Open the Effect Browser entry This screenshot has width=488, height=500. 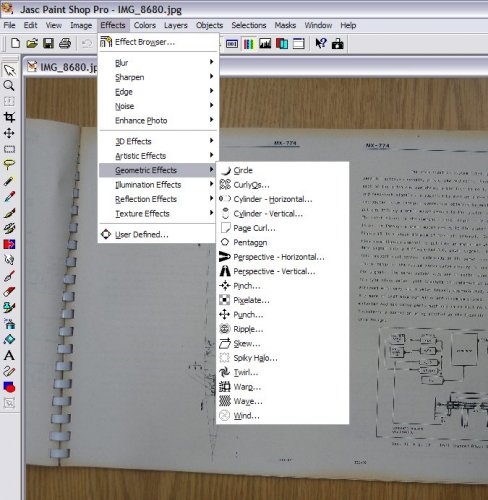click(158, 42)
